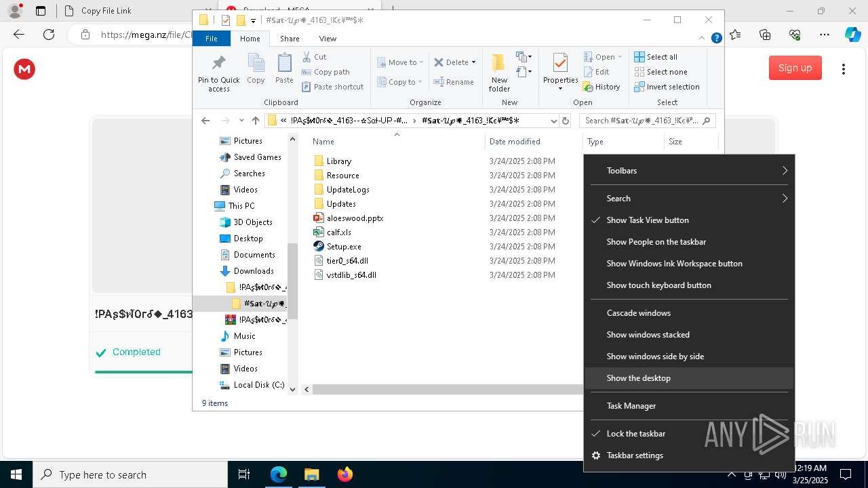Choose Show the desktop
The height and width of the screenshot is (488, 868).
689,378
